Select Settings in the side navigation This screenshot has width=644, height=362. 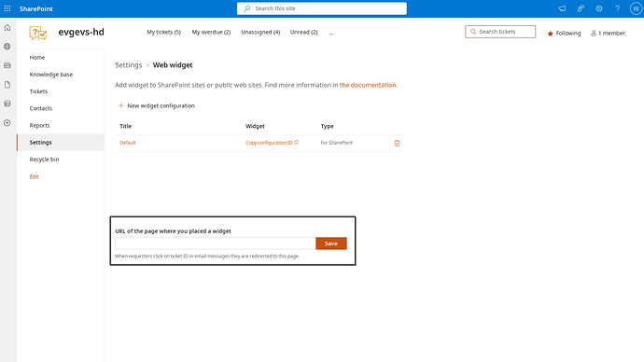coord(61,143)
